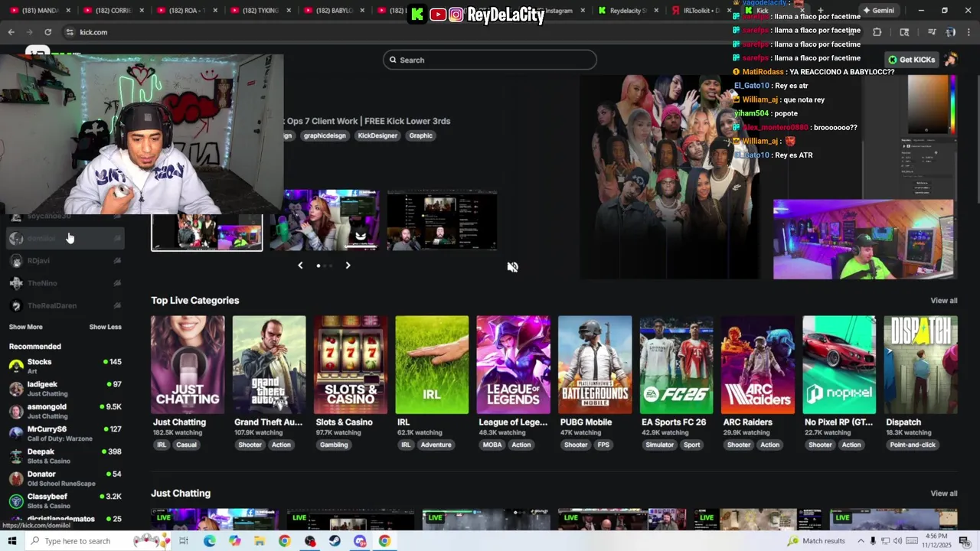
Task: Open Gemini button in browser title bar
Action: (878, 11)
